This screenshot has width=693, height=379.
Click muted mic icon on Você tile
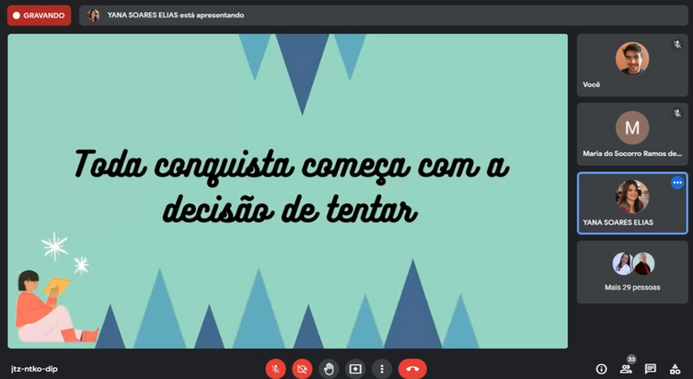pos(677,45)
